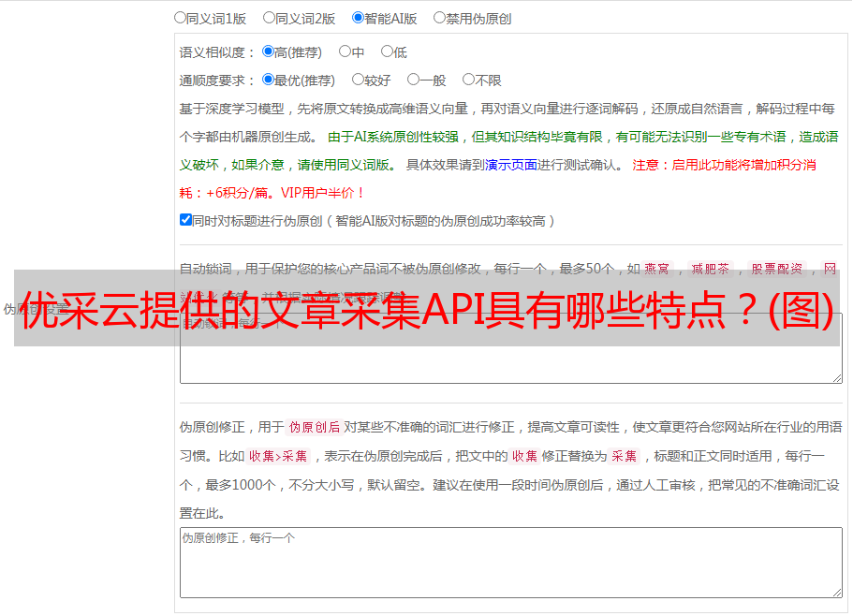Select 不限 for 通顺度要求
Image resolution: width=853 pixels, height=616 pixels.
468,80
